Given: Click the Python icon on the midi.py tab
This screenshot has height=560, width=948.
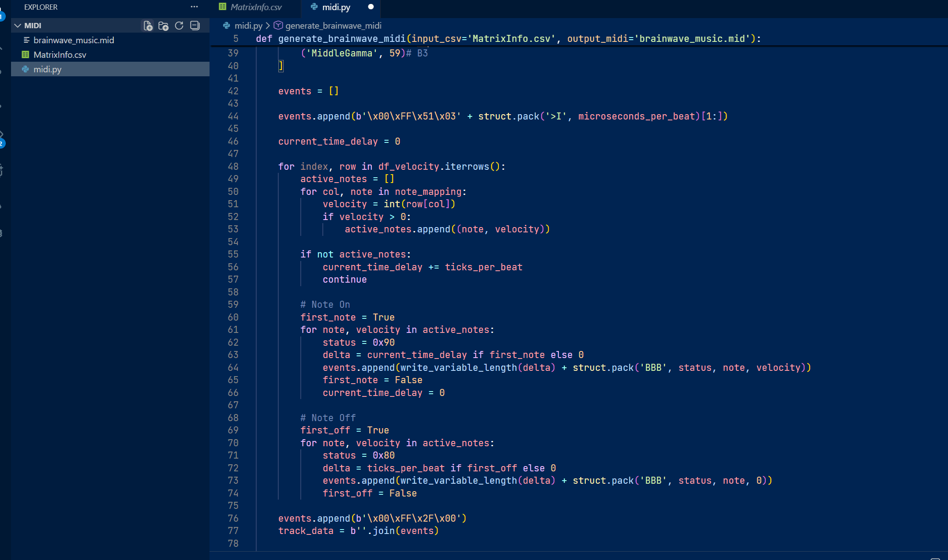Looking at the screenshot, I should (x=314, y=7).
